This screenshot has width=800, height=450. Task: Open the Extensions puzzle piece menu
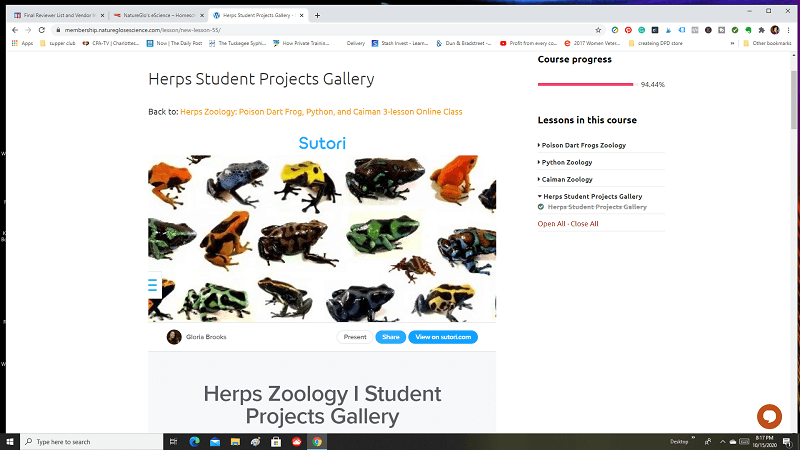coord(762,30)
